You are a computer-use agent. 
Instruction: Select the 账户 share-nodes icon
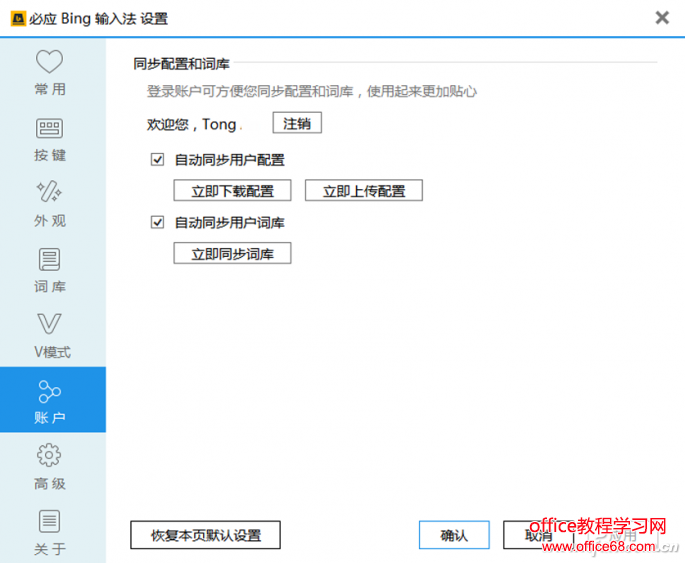49,391
